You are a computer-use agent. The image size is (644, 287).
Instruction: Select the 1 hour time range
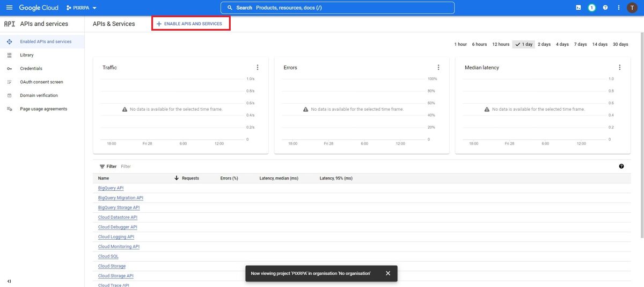tap(460, 44)
